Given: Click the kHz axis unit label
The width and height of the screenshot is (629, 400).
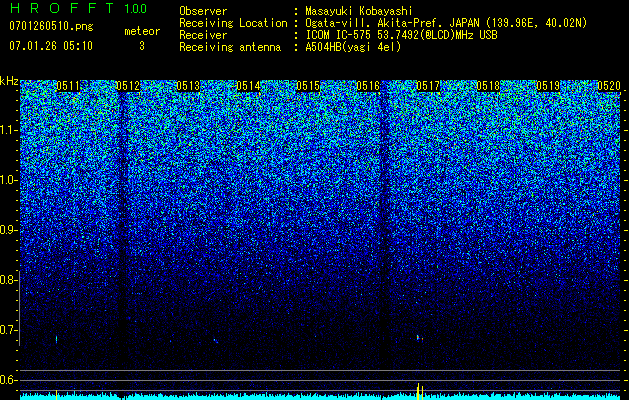Looking at the screenshot, I should click(x=9, y=81).
